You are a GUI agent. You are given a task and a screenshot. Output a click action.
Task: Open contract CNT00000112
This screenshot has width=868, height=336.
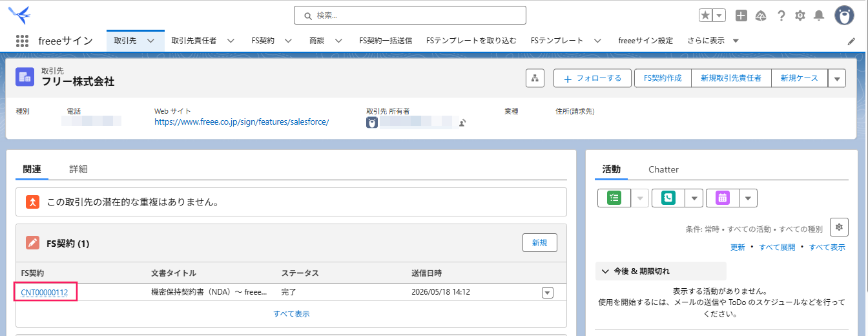pyautogui.click(x=45, y=292)
